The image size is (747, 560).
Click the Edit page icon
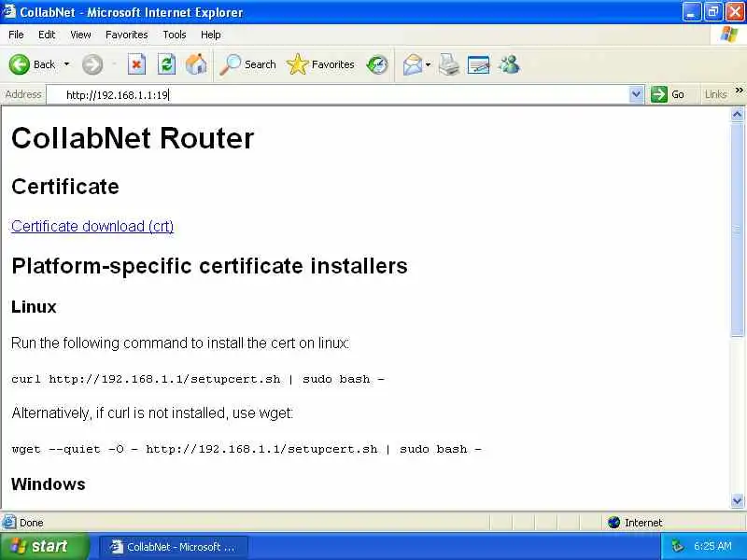(479, 64)
